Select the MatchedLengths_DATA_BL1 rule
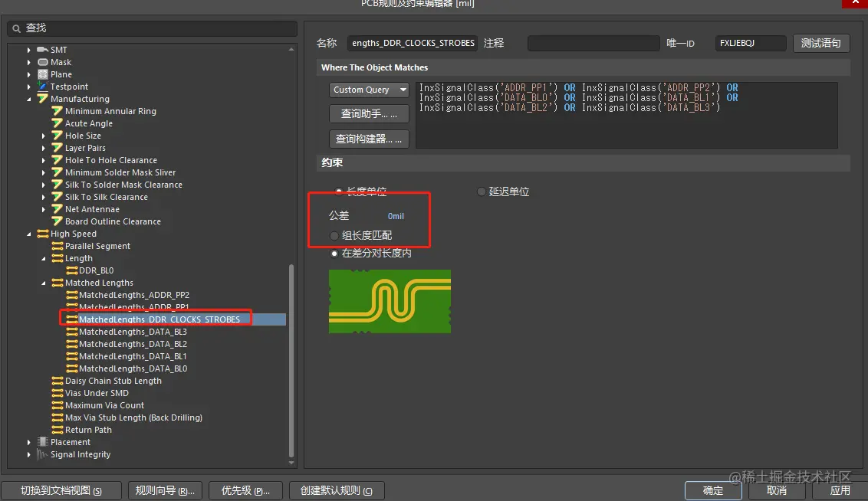This screenshot has width=868, height=501. pyautogui.click(x=133, y=356)
